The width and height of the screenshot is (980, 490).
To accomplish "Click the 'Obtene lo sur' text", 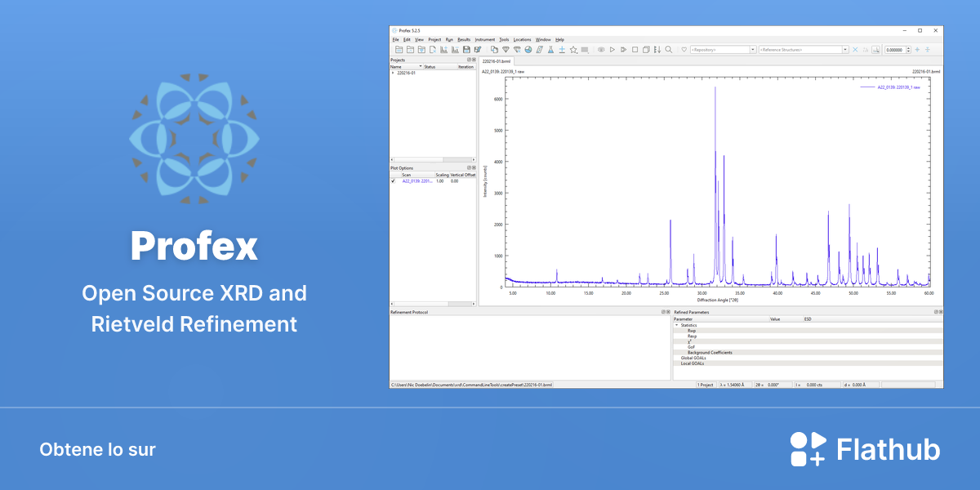I will click(97, 450).
